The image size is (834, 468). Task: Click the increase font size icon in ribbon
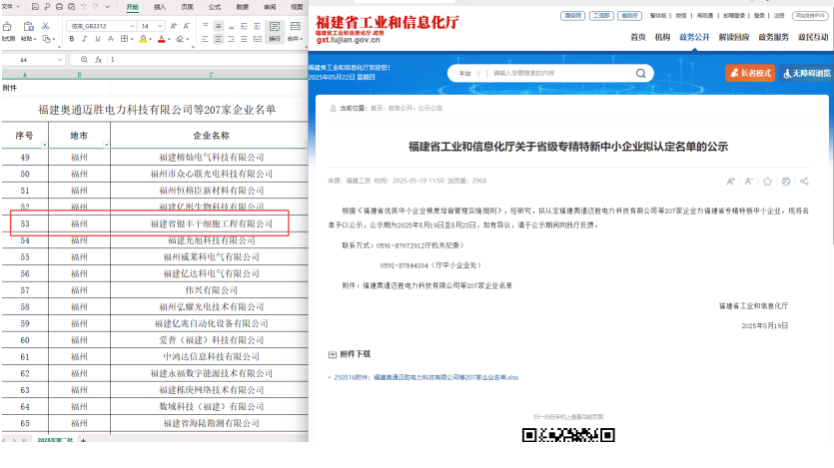[176, 25]
